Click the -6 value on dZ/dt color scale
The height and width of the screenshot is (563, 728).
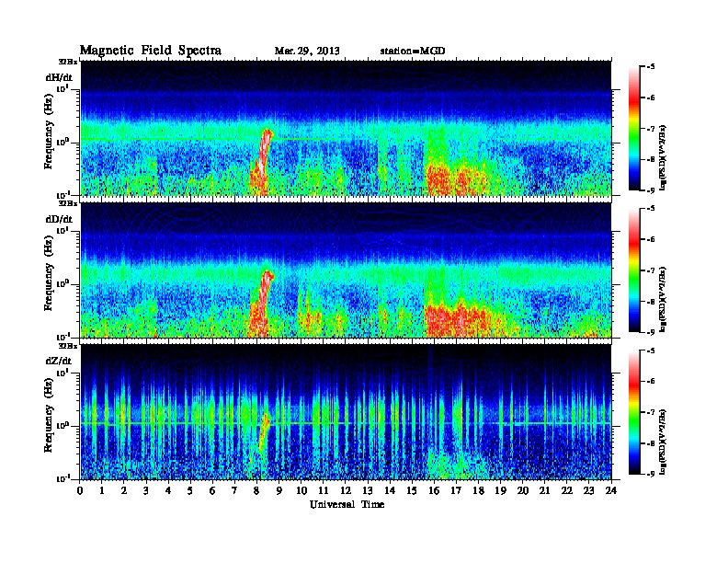coord(651,381)
